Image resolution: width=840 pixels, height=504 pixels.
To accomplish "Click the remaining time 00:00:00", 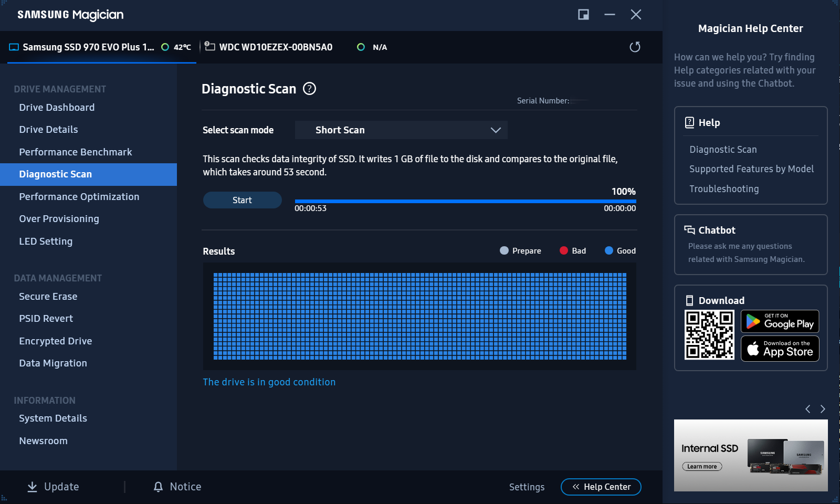I will pyautogui.click(x=620, y=208).
